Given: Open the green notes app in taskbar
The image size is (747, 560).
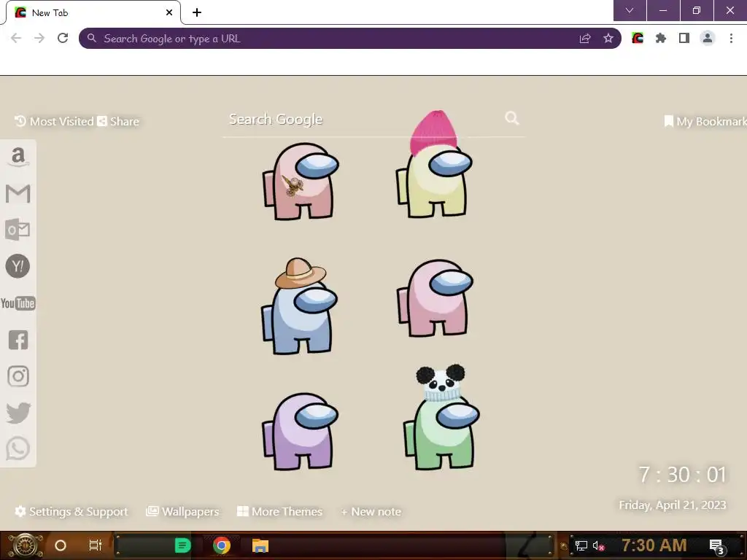Looking at the screenshot, I should [x=182, y=545].
